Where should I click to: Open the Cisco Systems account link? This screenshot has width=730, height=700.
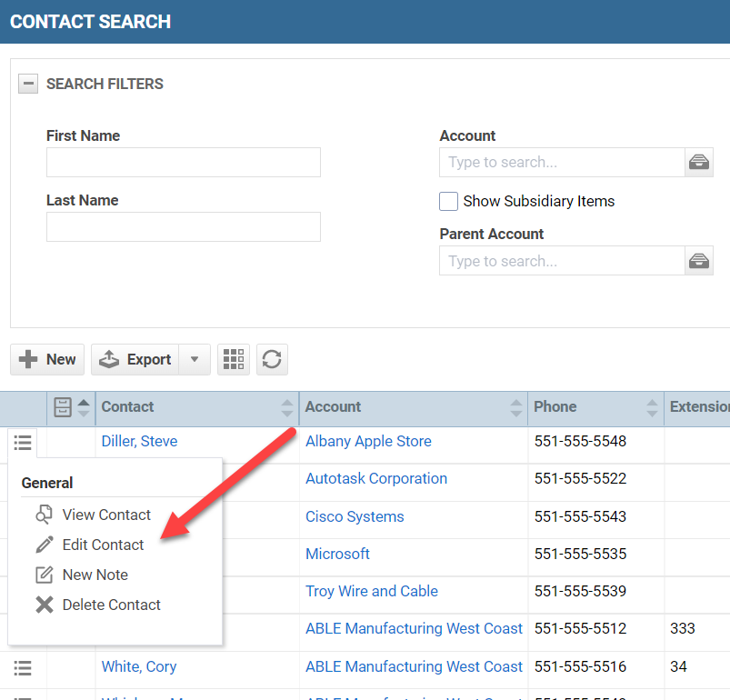tap(355, 516)
